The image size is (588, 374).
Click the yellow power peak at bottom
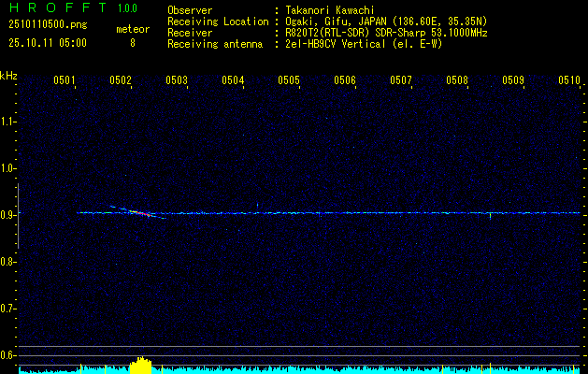click(x=140, y=365)
